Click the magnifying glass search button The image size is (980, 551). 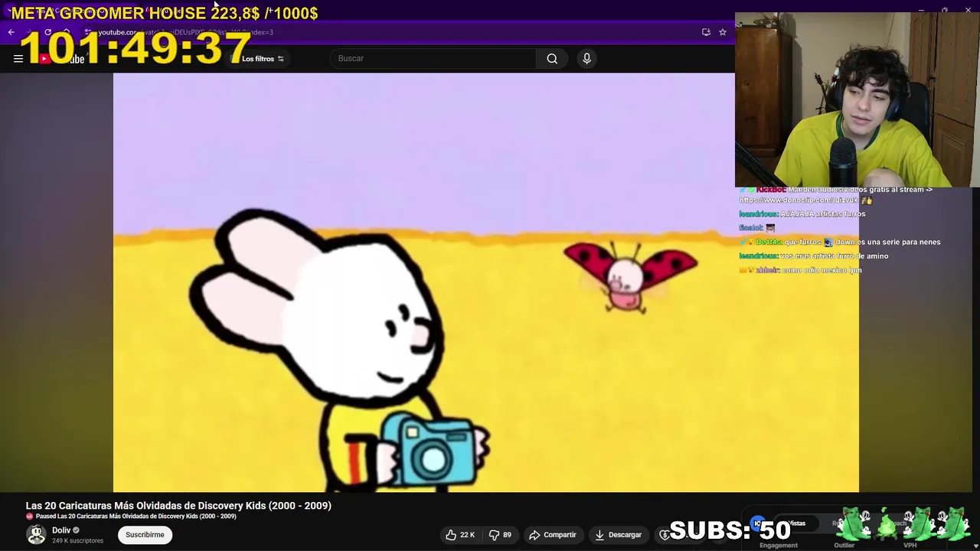coord(552,58)
